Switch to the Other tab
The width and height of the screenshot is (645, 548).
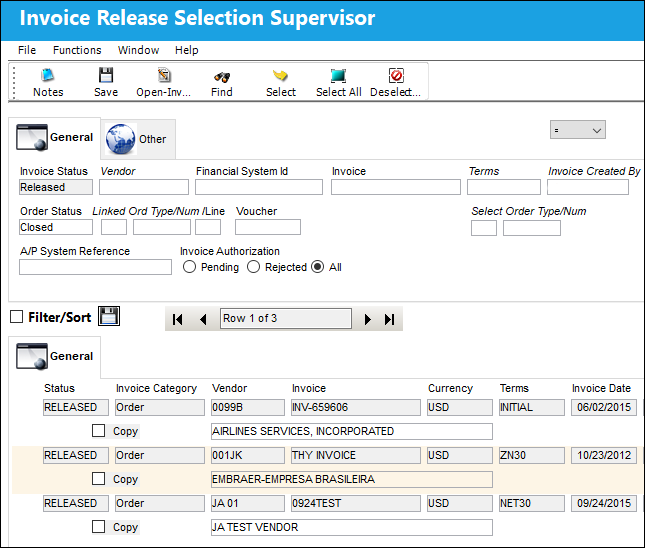coord(138,139)
